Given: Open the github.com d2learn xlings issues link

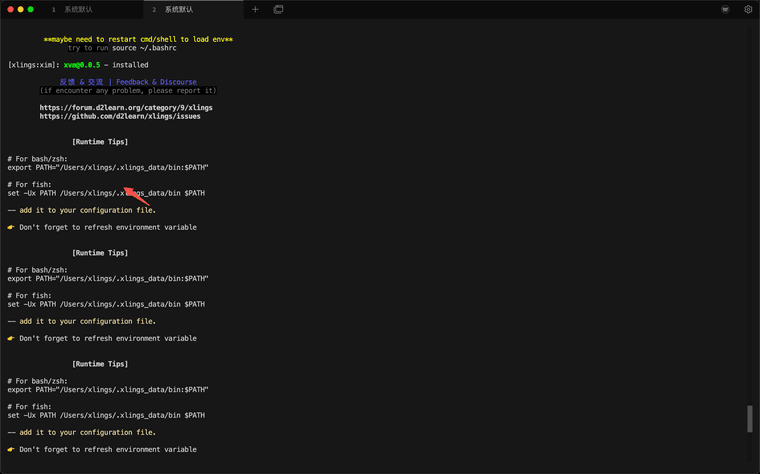Looking at the screenshot, I should 120,116.
